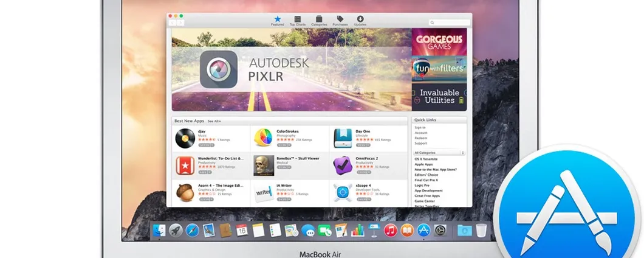Click the Support quick link
The height and width of the screenshot is (258, 644).
click(421, 144)
